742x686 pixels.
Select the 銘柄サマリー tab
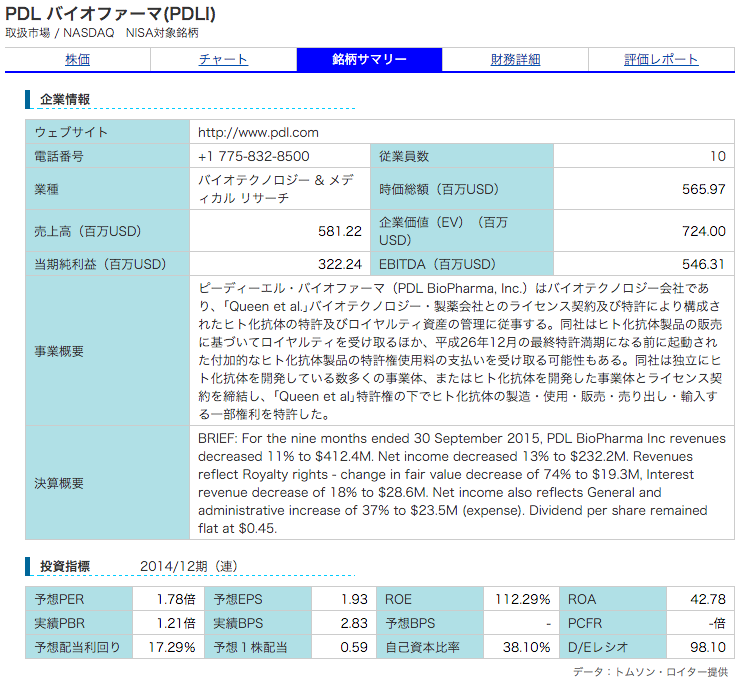[369, 60]
